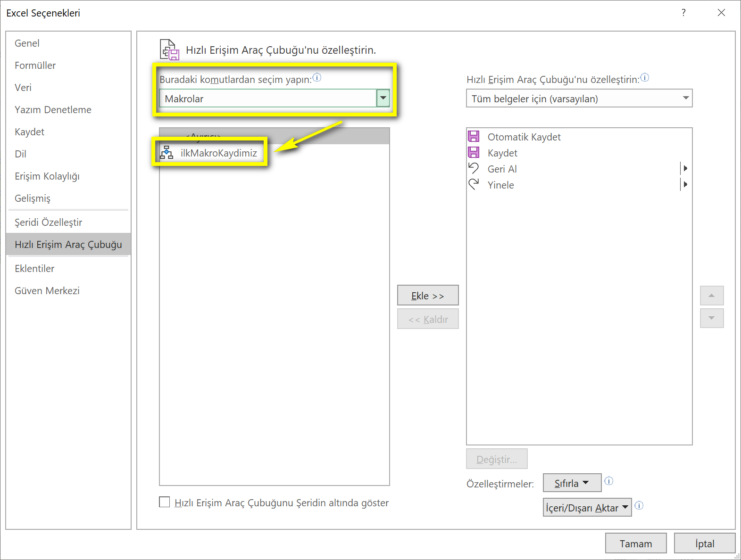Toggle showing Quick Access Toolbar below the ribbon
This screenshot has width=741, height=560.
pos(165,502)
